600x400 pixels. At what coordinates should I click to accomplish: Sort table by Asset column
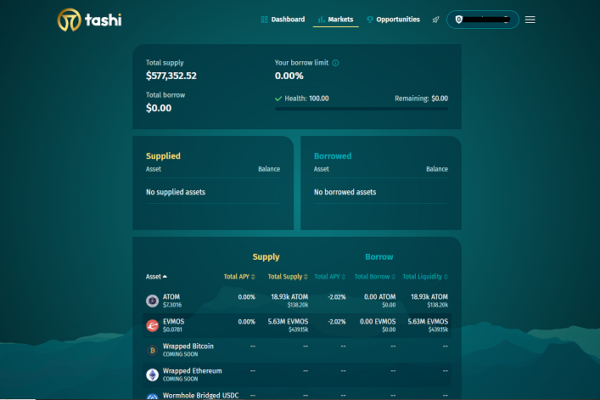157,276
